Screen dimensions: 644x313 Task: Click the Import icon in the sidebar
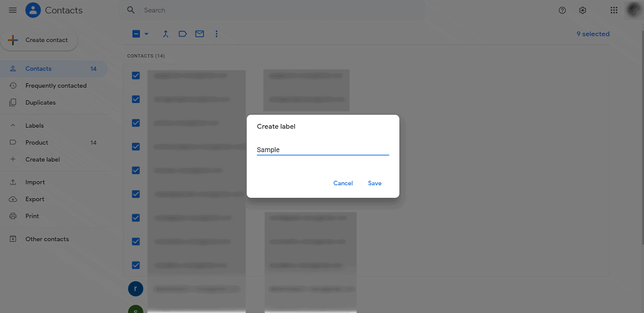13,182
